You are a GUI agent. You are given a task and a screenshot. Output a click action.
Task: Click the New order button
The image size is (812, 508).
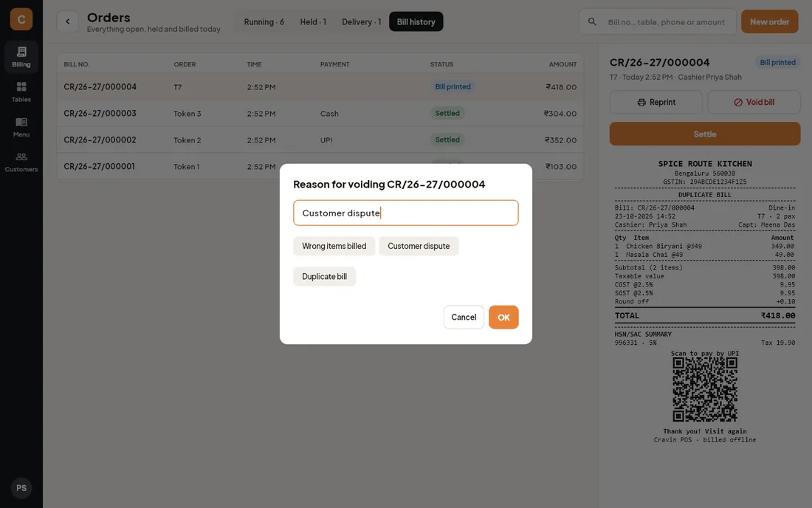pyautogui.click(x=769, y=21)
